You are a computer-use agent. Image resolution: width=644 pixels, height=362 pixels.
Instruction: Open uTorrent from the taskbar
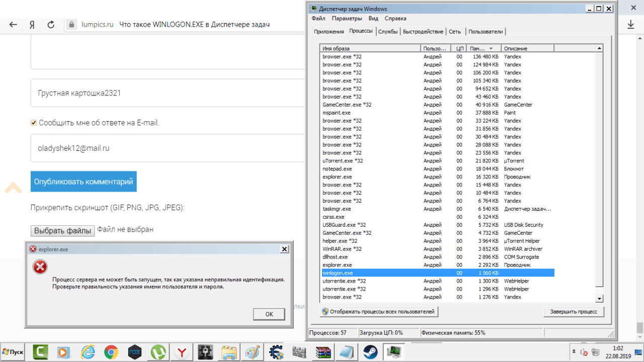158,351
